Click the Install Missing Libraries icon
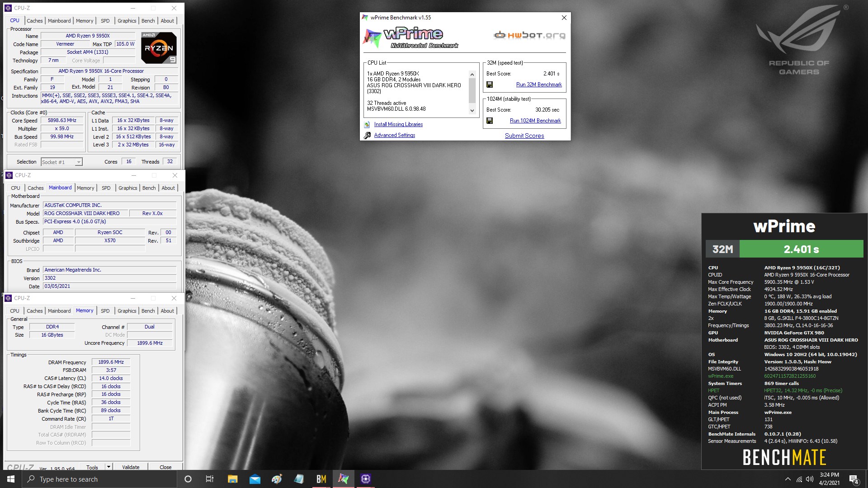Viewport: 868px width, 488px height. [367, 125]
